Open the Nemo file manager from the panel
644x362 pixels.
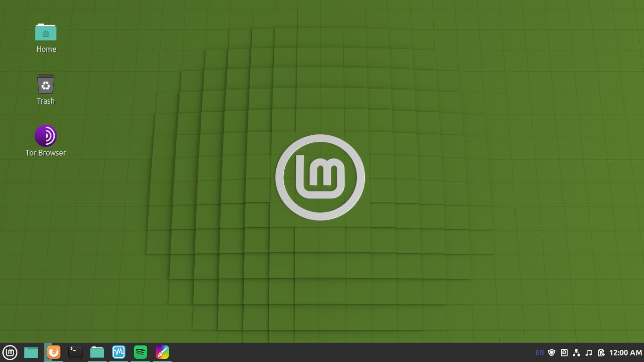97,352
